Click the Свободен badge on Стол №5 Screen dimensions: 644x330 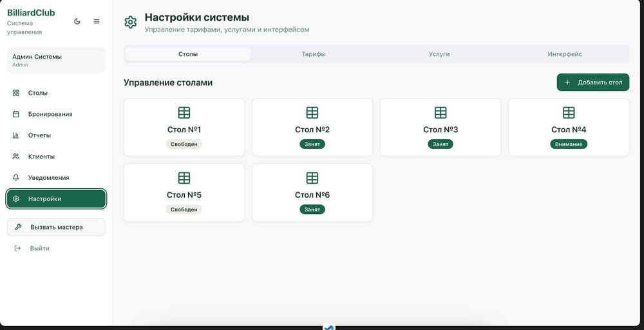point(184,209)
